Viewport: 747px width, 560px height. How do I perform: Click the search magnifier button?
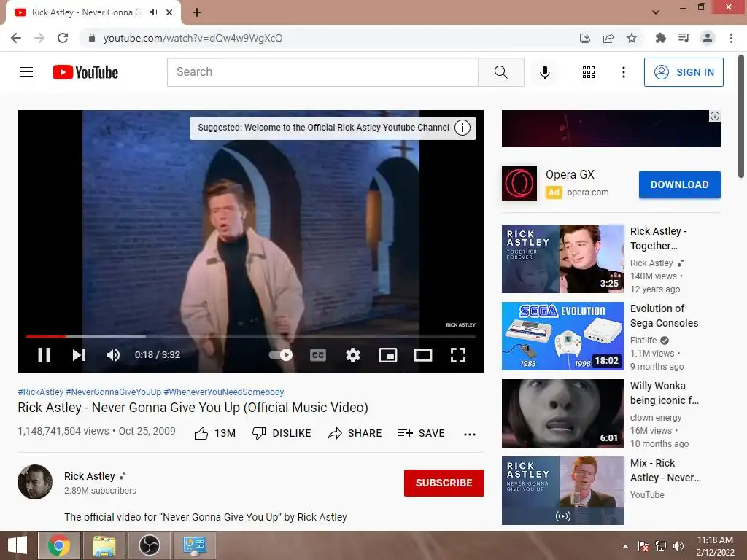click(500, 72)
